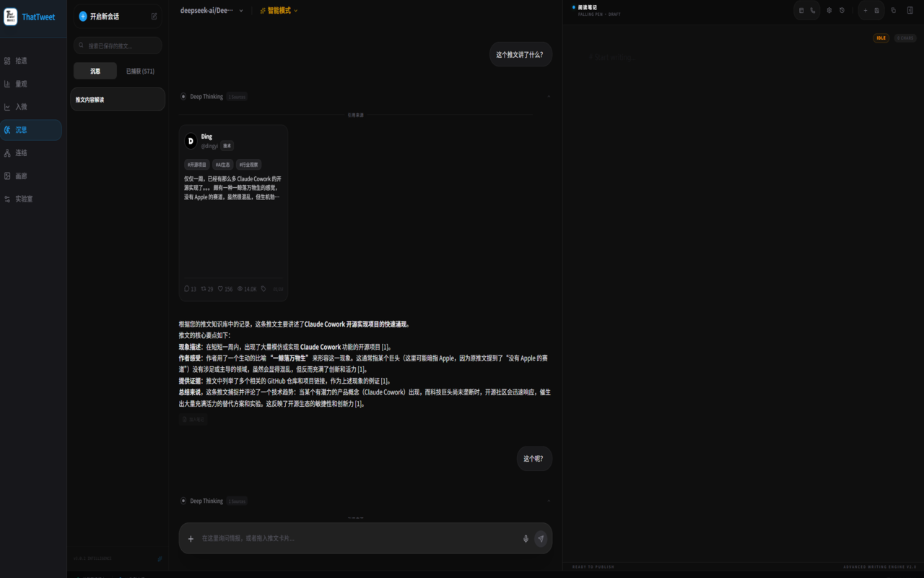Click the 这个呢? message bubble

(534, 459)
